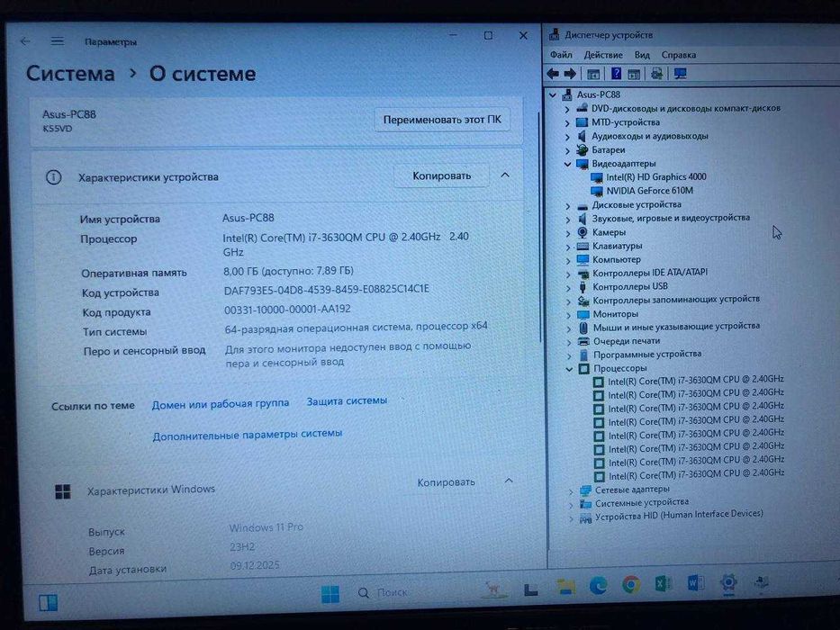Select Устройства HID (Human Interface Devices) item

[679, 515]
